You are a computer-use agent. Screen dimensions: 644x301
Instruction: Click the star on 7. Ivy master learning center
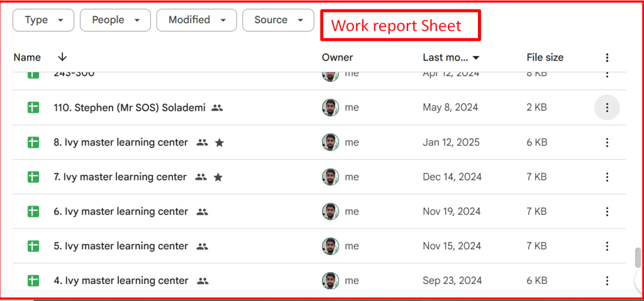218,178
